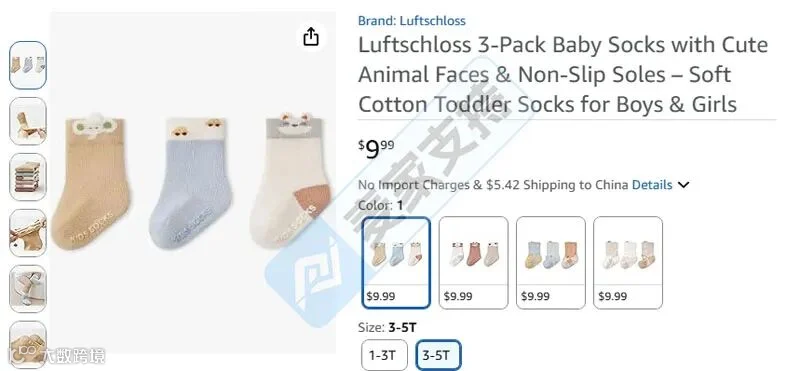View the stacked socks thumbnail image

pos(28,177)
